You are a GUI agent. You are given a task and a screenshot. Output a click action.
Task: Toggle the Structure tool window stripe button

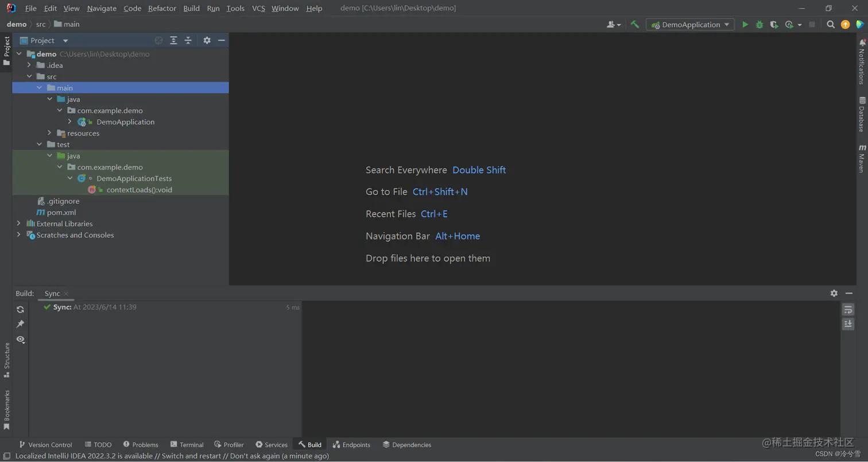point(7,360)
